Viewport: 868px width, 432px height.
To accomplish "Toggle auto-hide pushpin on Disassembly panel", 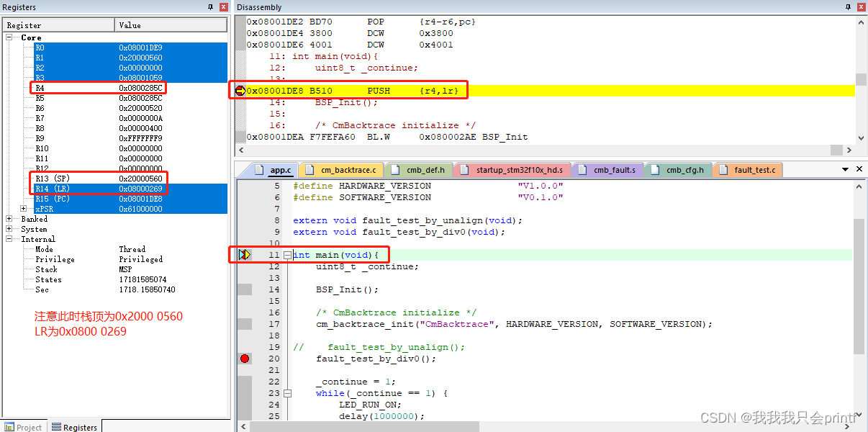I will [847, 6].
